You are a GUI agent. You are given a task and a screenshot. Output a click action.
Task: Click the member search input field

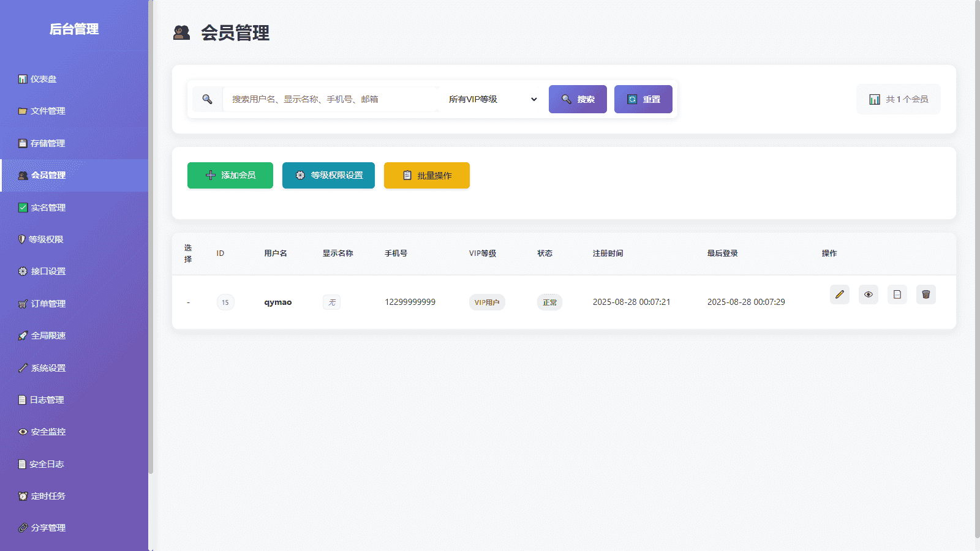[x=331, y=99]
